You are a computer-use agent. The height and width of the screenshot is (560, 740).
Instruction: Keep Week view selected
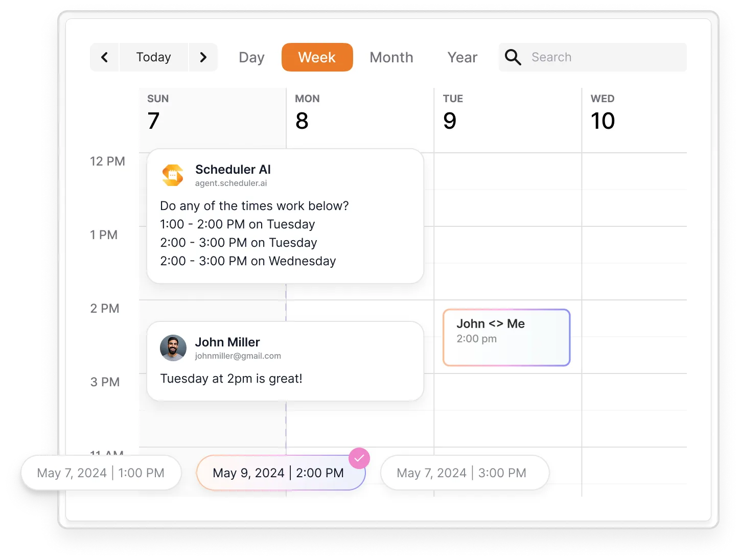click(317, 57)
